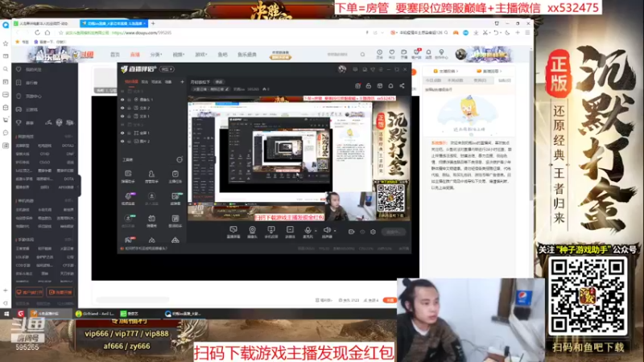644x362 pixels.
Task: Open Girlfriend - Avril taskbar item
Action: 95,314
